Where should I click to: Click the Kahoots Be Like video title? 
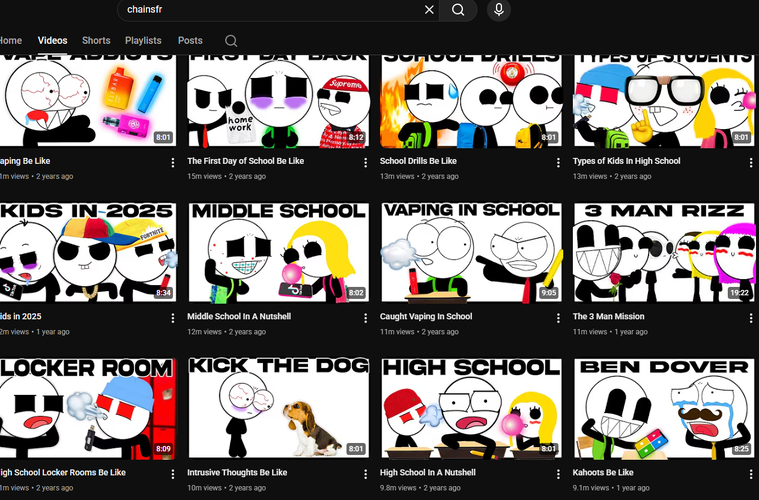point(603,472)
